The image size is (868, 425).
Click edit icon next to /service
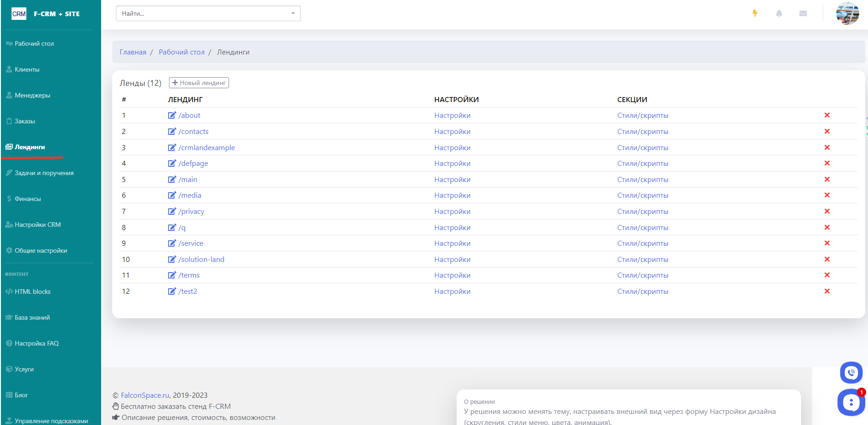[172, 243]
